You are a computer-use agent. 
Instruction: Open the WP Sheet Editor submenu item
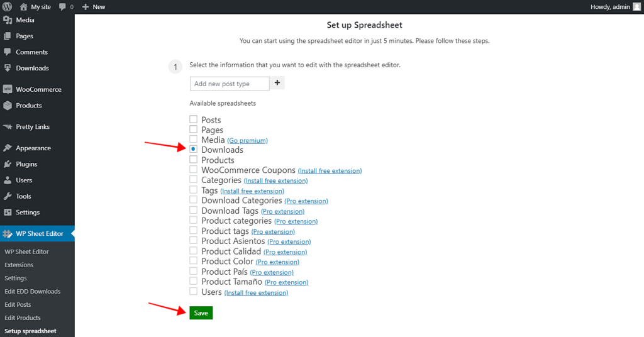(x=26, y=251)
